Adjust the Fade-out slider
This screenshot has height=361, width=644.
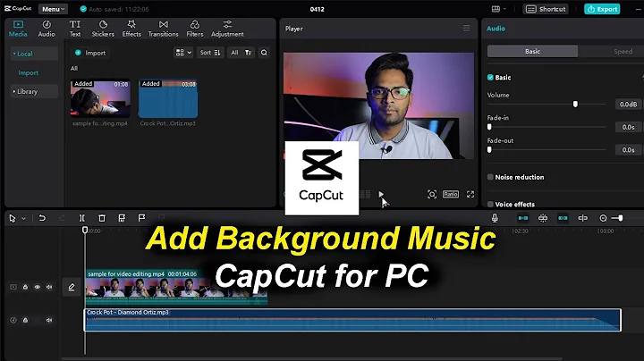click(489, 150)
